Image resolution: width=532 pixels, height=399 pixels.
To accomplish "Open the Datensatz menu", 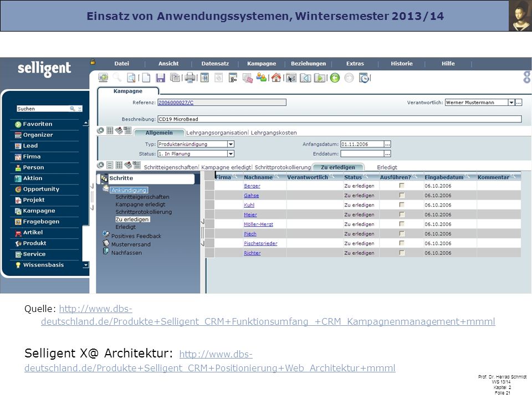I will (215, 63).
